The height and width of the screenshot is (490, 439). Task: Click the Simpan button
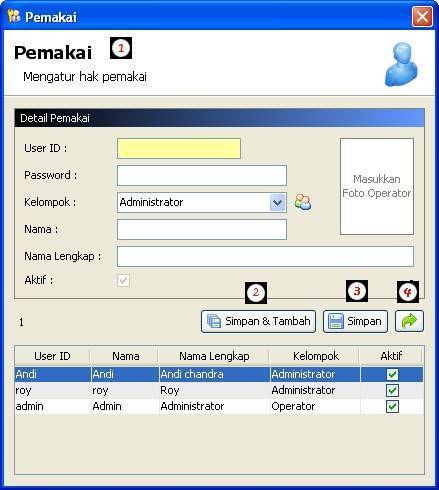pyautogui.click(x=355, y=321)
